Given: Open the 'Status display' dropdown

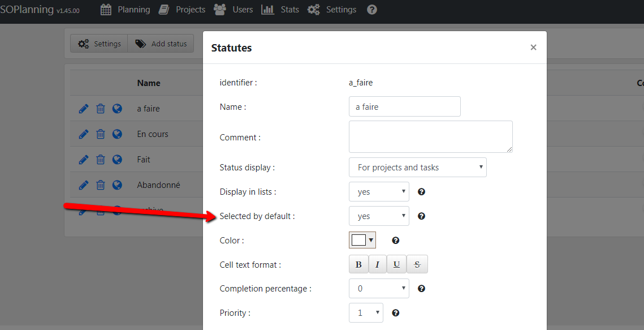Looking at the screenshot, I should click(418, 168).
